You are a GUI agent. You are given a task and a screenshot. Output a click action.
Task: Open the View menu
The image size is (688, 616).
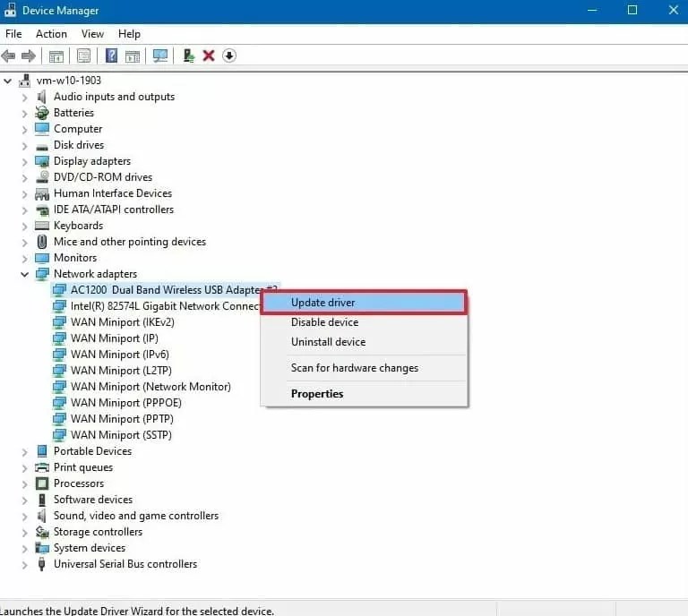(x=92, y=34)
